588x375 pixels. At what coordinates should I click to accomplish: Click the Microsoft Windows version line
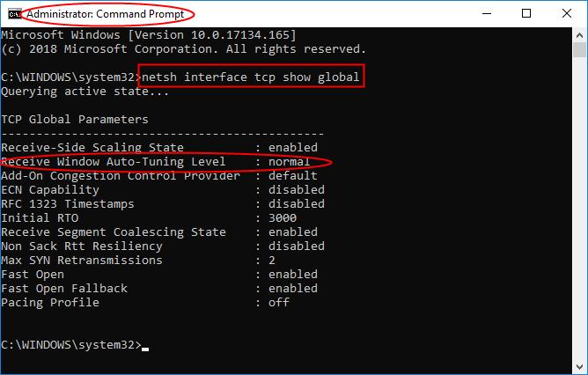pos(148,34)
